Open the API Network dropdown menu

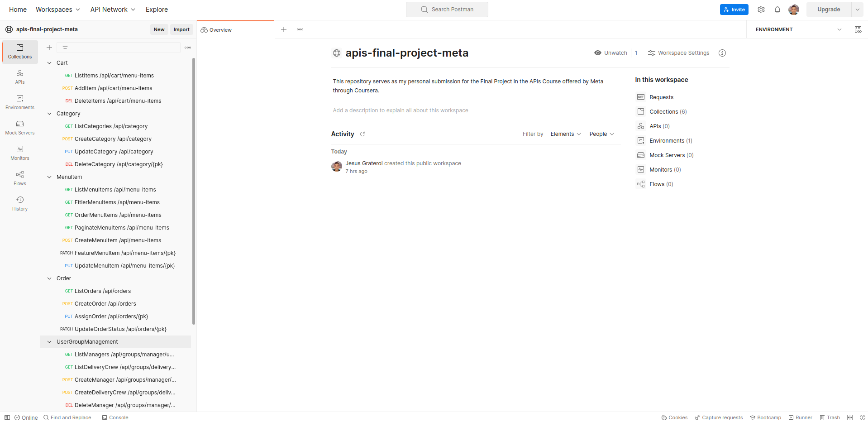(113, 10)
